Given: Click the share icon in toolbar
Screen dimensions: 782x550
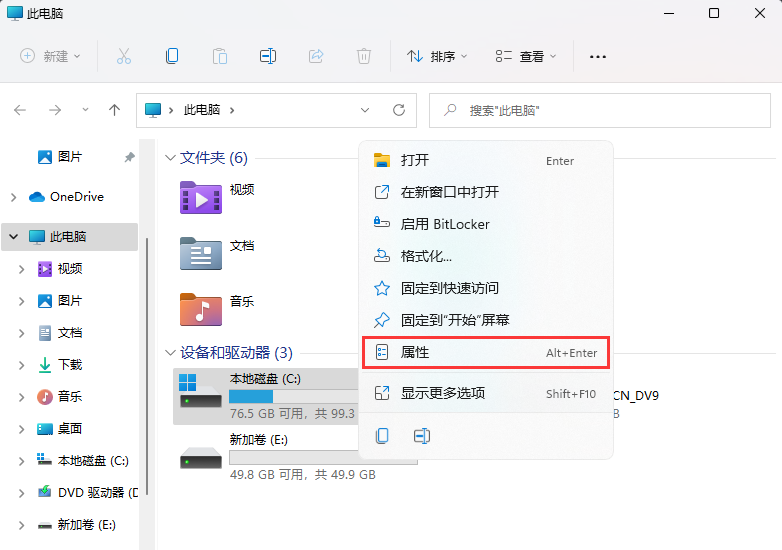Looking at the screenshot, I should (x=316, y=56).
